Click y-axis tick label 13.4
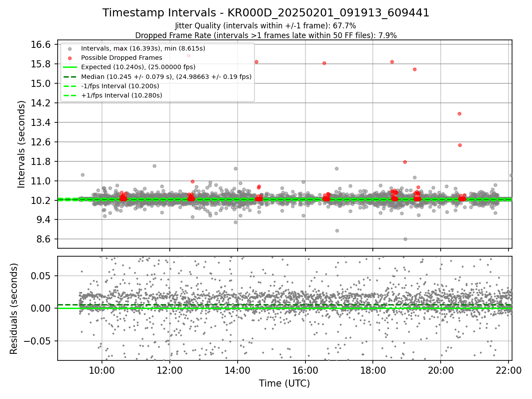532x399 pixels. (41, 122)
